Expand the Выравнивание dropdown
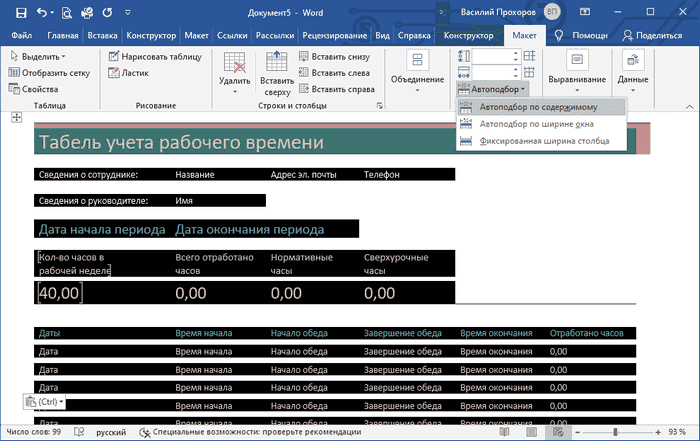The width and height of the screenshot is (700, 441). [x=577, y=70]
